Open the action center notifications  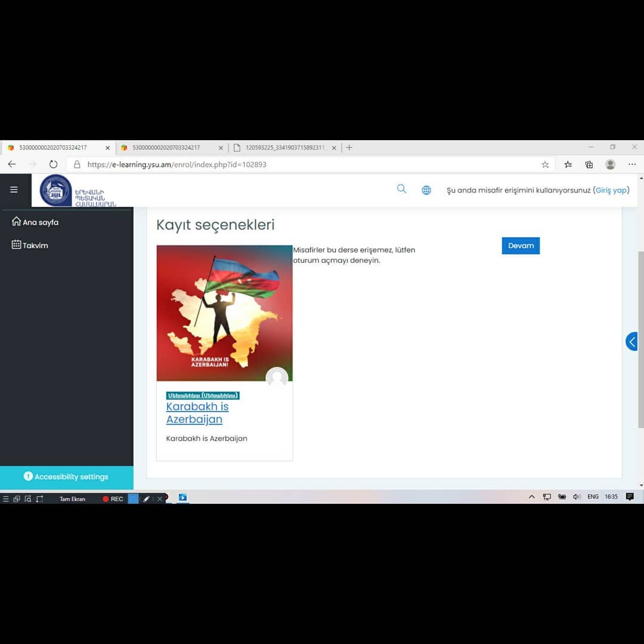[x=630, y=497]
